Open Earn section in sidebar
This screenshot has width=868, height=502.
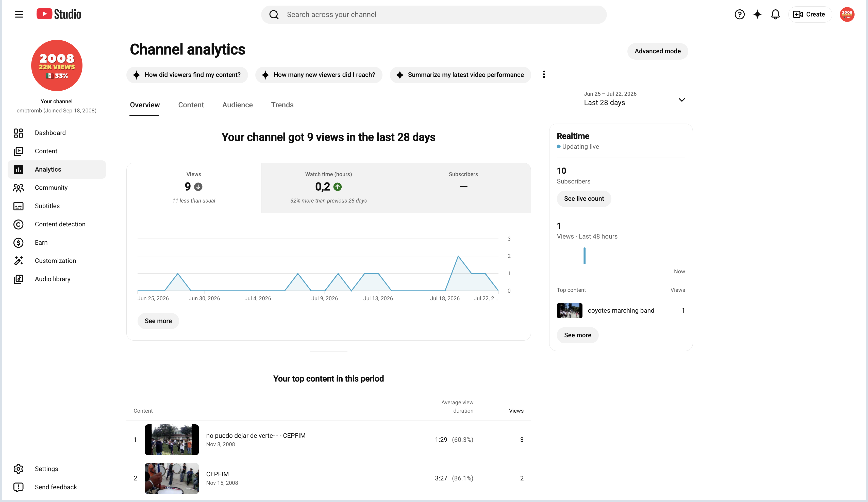pos(57,243)
